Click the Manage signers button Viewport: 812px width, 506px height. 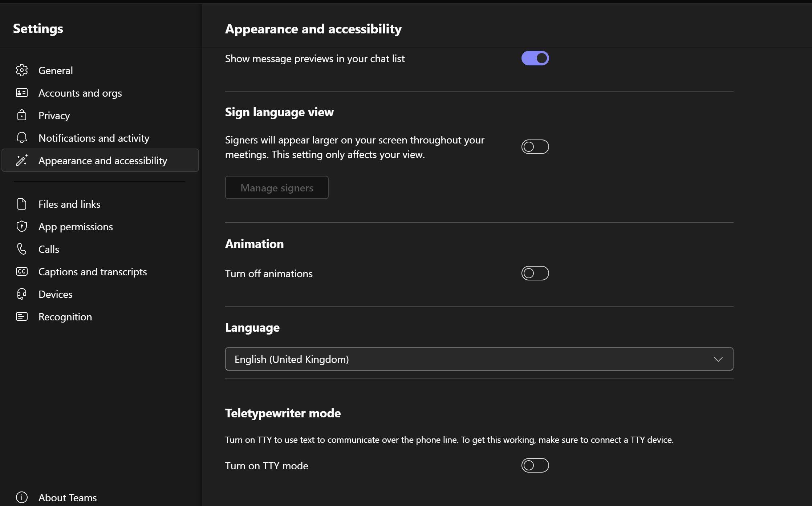[277, 187]
